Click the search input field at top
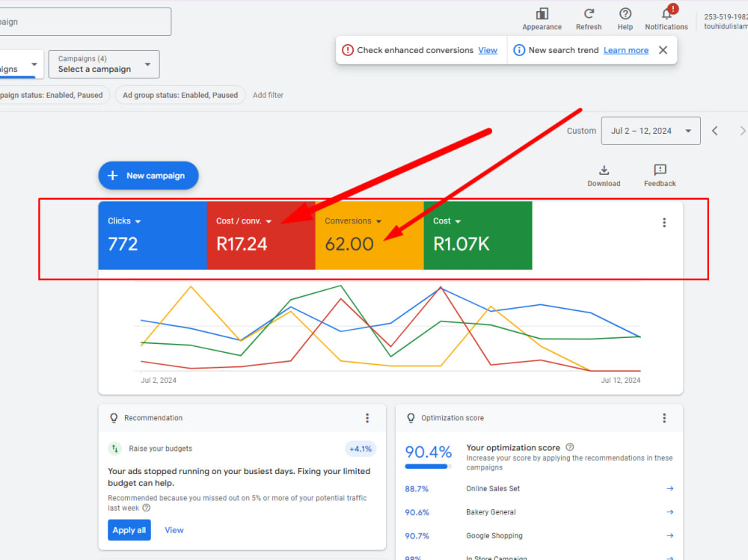Image resolution: width=748 pixels, height=560 pixels. coord(84,22)
